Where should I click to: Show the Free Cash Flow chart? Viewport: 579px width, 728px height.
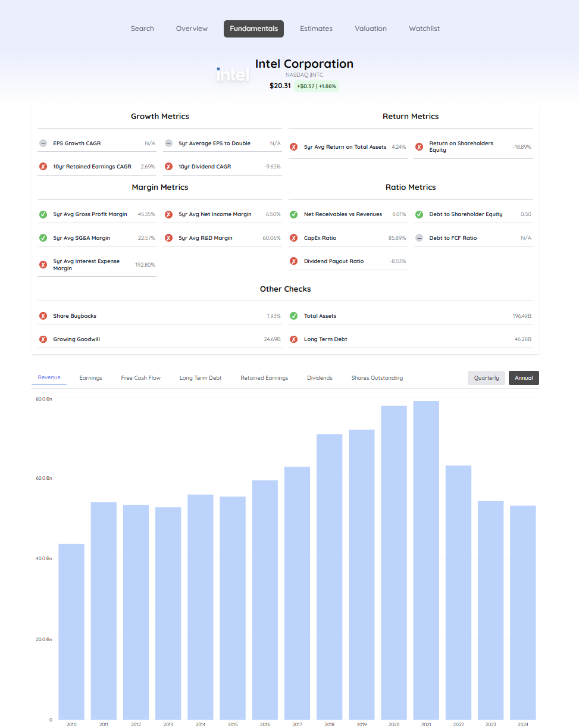[140, 378]
